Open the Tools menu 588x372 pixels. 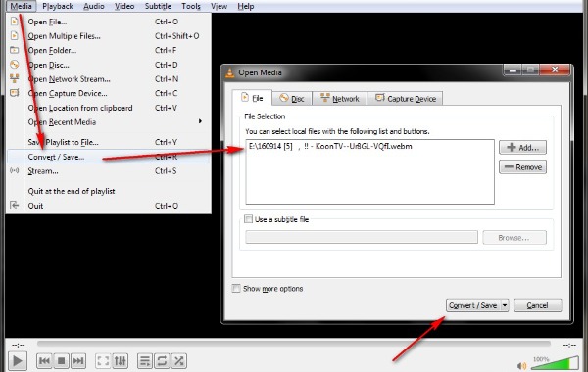pyautogui.click(x=191, y=6)
